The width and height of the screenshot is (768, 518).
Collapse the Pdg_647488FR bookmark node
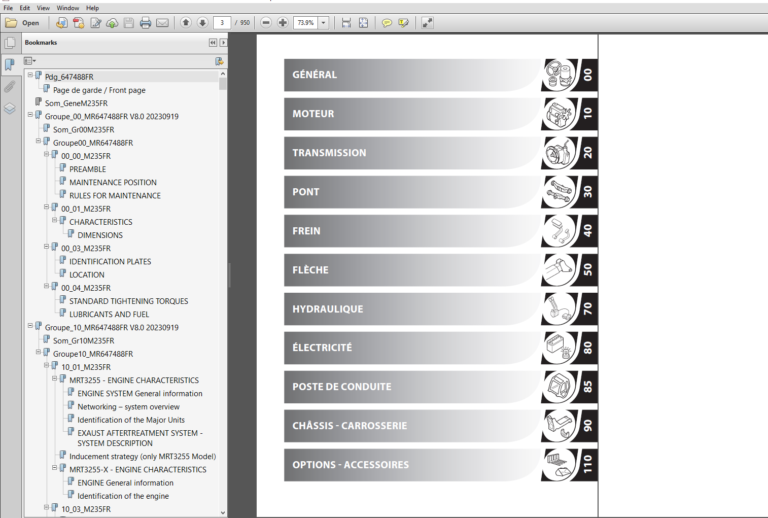pyautogui.click(x=30, y=75)
